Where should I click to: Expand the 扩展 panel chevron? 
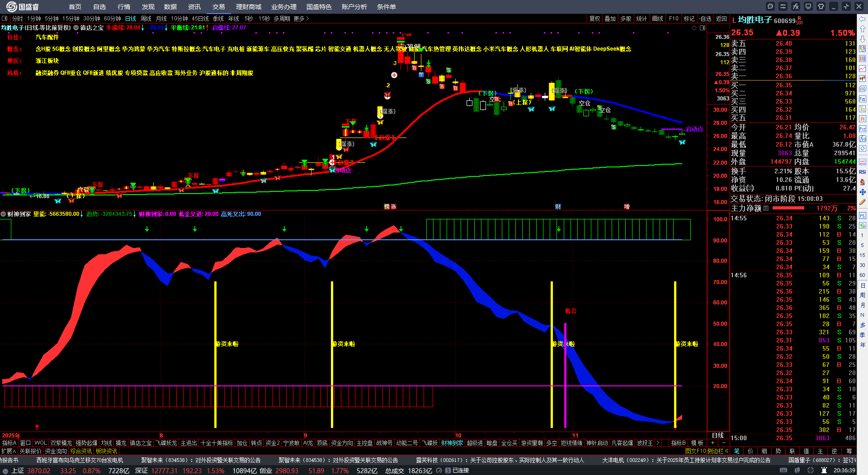9,451
